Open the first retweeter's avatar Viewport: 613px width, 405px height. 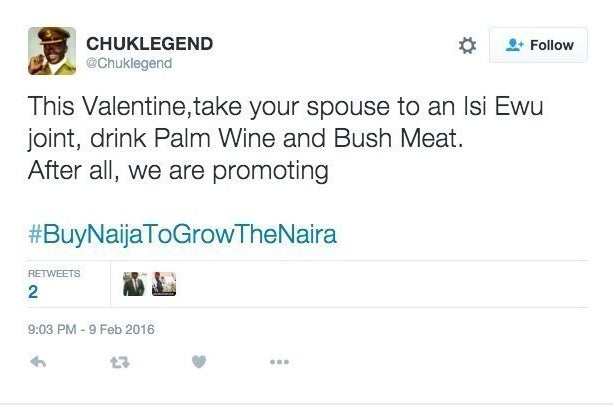[134, 284]
